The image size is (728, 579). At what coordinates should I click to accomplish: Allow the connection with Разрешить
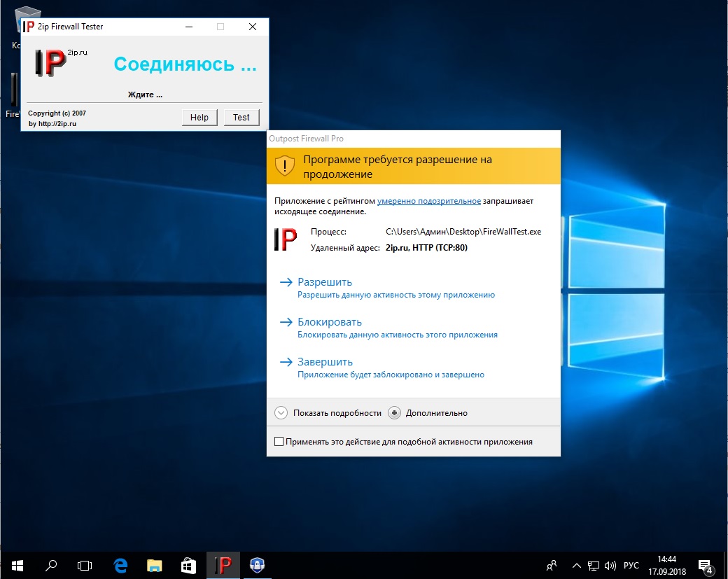tap(325, 282)
